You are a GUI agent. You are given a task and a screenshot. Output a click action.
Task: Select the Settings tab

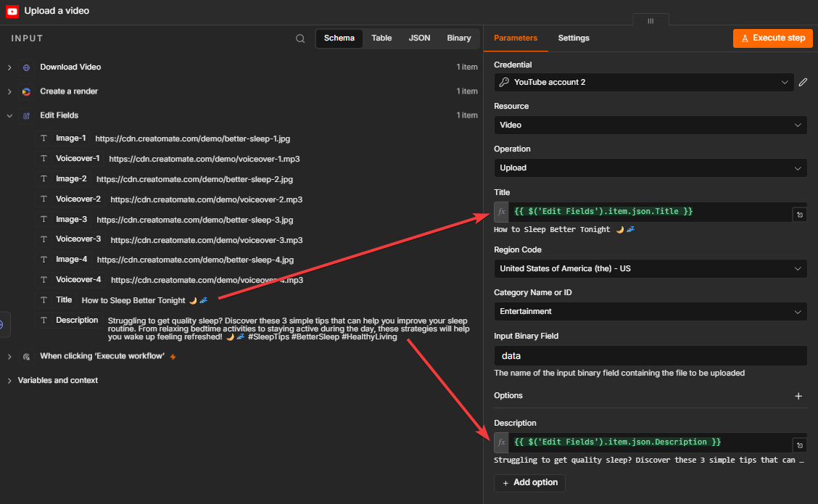click(574, 38)
